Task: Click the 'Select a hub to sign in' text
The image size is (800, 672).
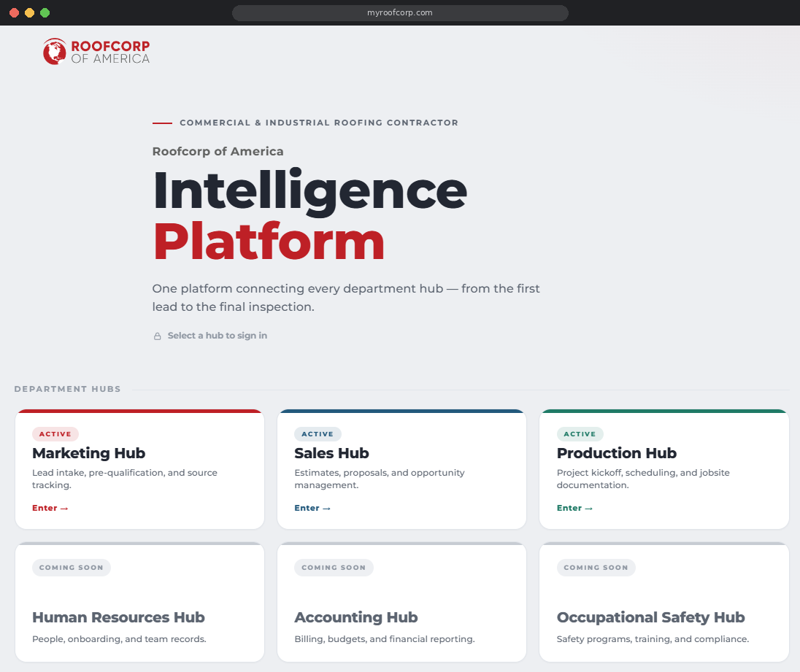Action: (218, 336)
